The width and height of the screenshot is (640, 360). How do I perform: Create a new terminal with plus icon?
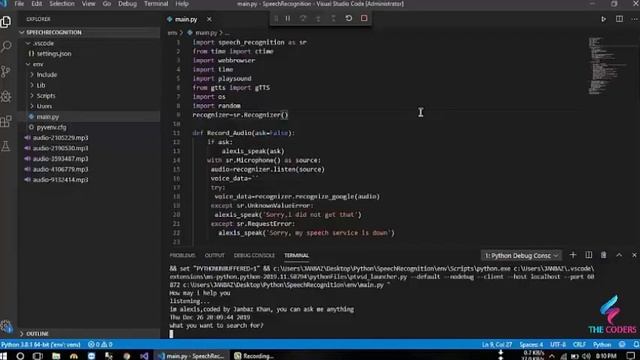(x=573, y=255)
